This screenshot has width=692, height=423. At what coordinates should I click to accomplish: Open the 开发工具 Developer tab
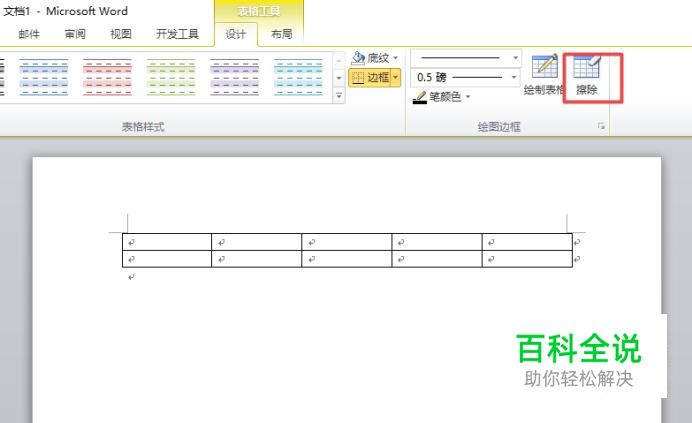point(177,34)
